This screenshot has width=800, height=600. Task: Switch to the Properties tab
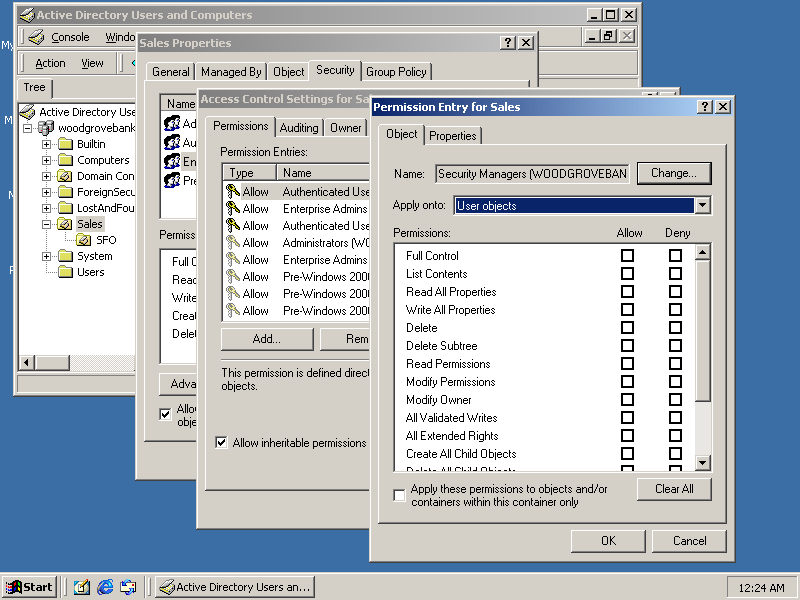tap(453, 136)
